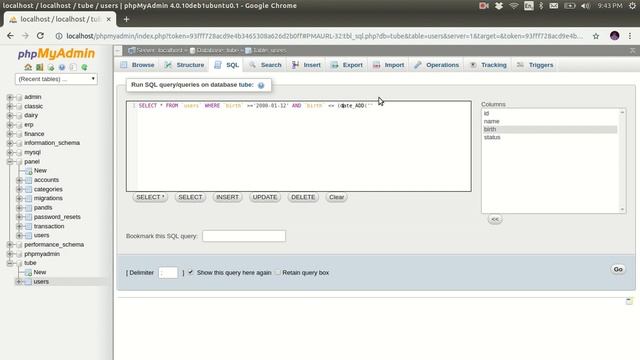The height and width of the screenshot is (360, 640).
Task: Switch to the Structure tab
Action: click(185, 65)
